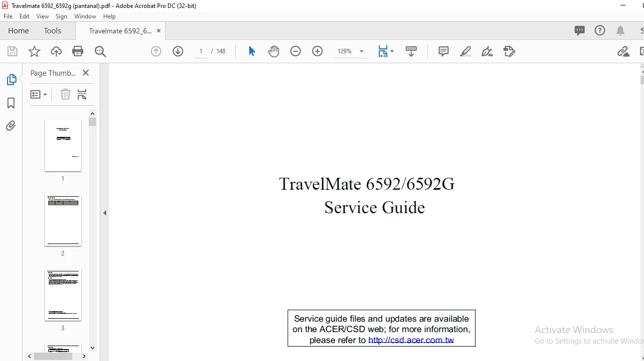Follow the csd.acer.com.tw link

pos(411,341)
